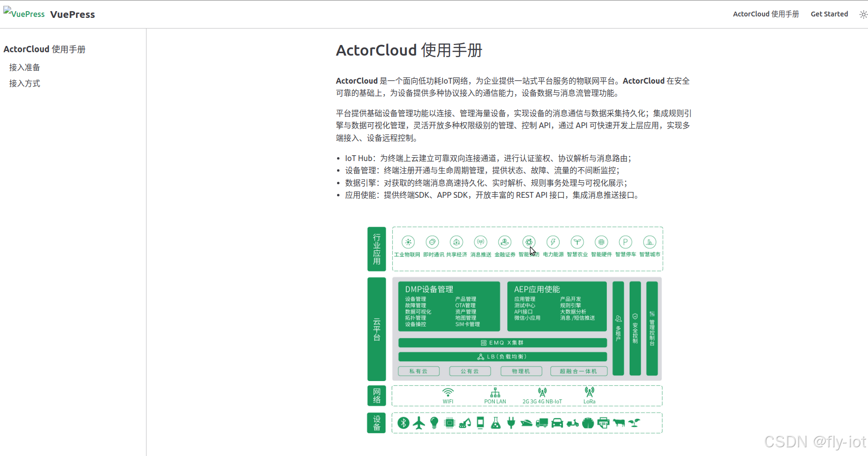Click the broken VuePress logo image
Image resolution: width=868 pixels, height=456 pixels.
[24, 14]
